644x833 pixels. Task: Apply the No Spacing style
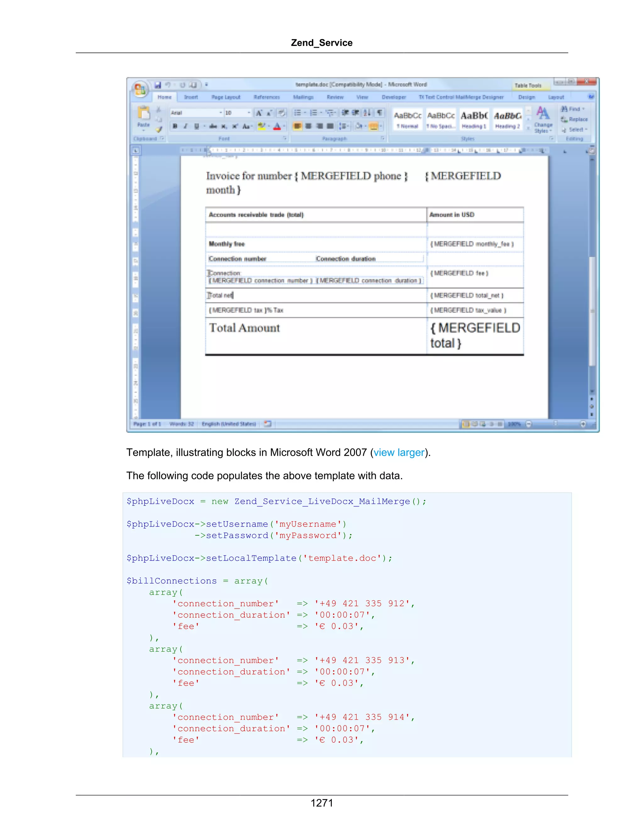pos(441,119)
